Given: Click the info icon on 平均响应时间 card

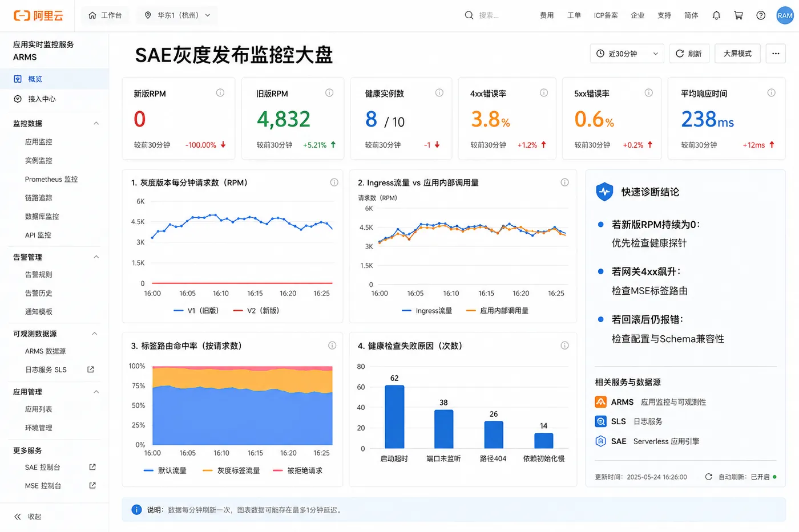Looking at the screenshot, I should click(772, 93).
